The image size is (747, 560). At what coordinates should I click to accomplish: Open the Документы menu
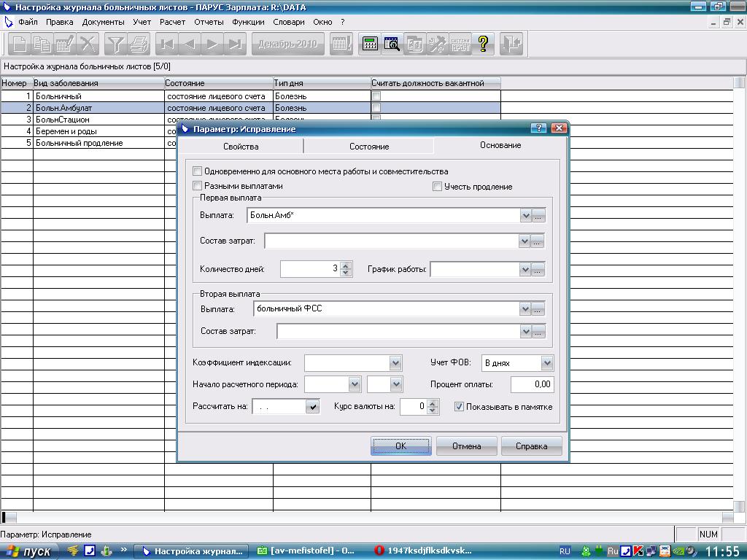click(x=103, y=22)
